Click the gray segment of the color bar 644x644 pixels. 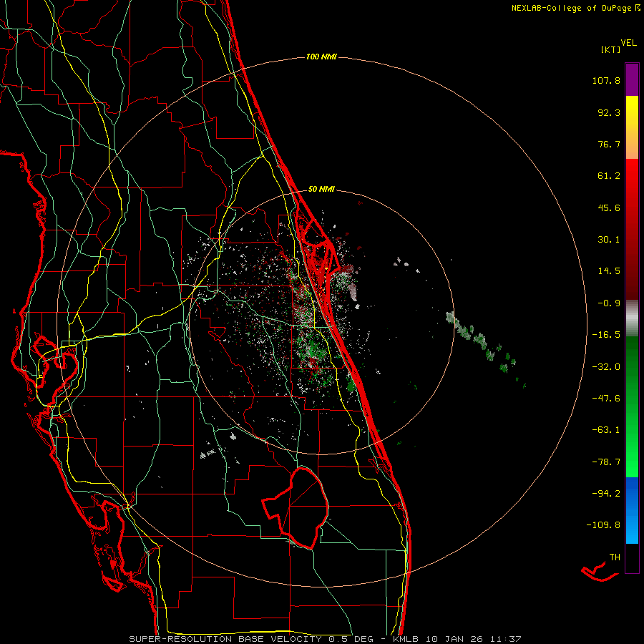tap(632, 318)
